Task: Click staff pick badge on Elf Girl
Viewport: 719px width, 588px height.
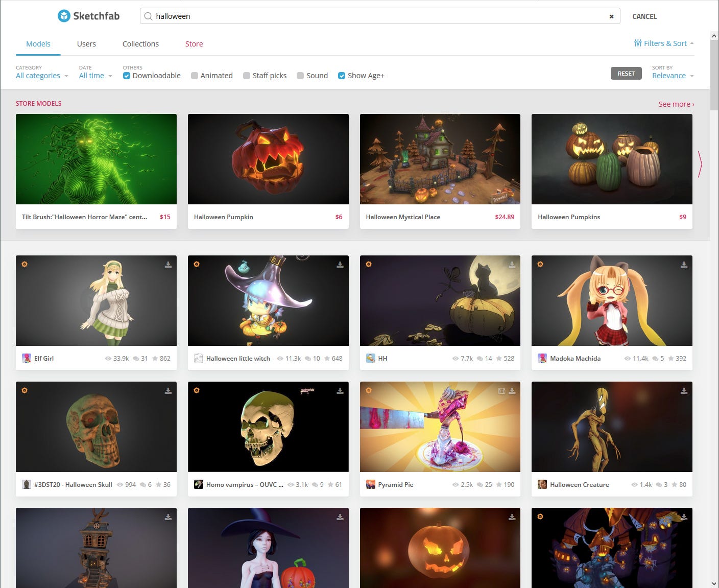Action: 25,264
